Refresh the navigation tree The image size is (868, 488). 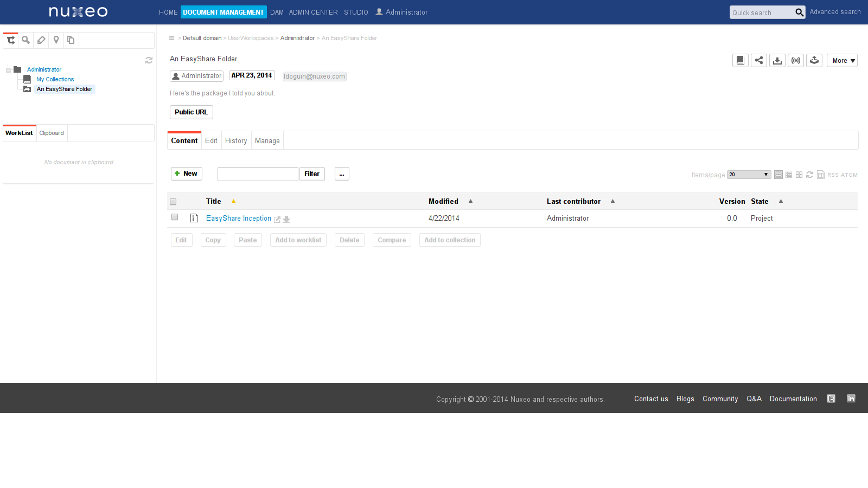coord(149,60)
